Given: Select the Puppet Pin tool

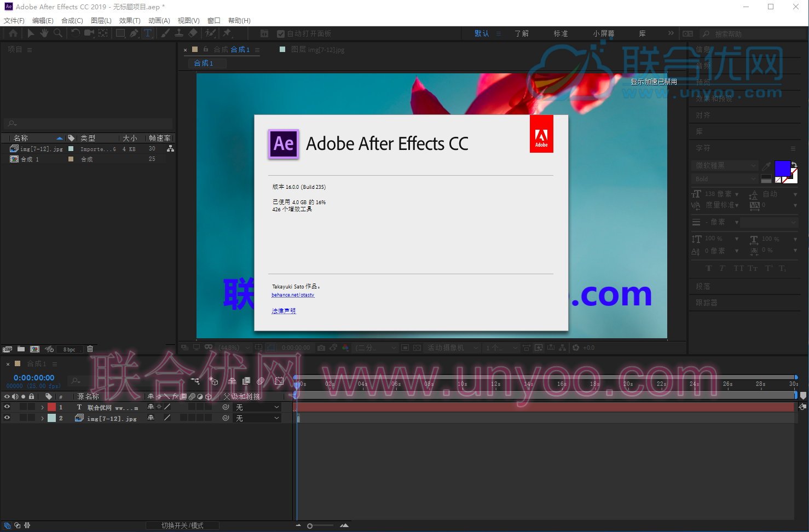Looking at the screenshot, I should [227, 33].
